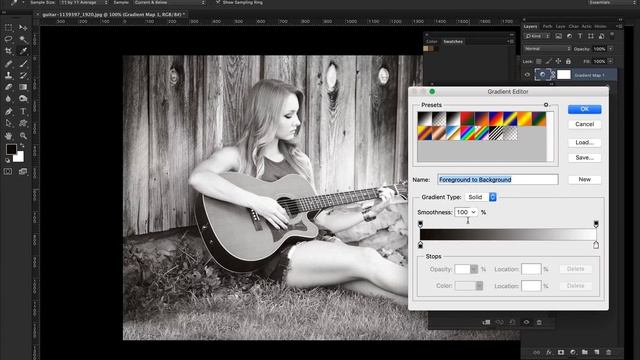
Task: Switch to the Layers tab
Action: click(x=530, y=26)
